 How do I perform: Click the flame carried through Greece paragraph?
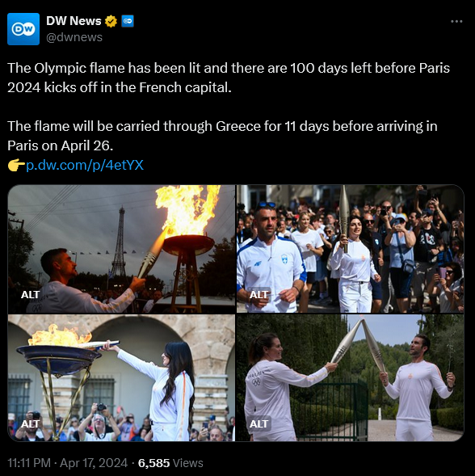pos(222,136)
